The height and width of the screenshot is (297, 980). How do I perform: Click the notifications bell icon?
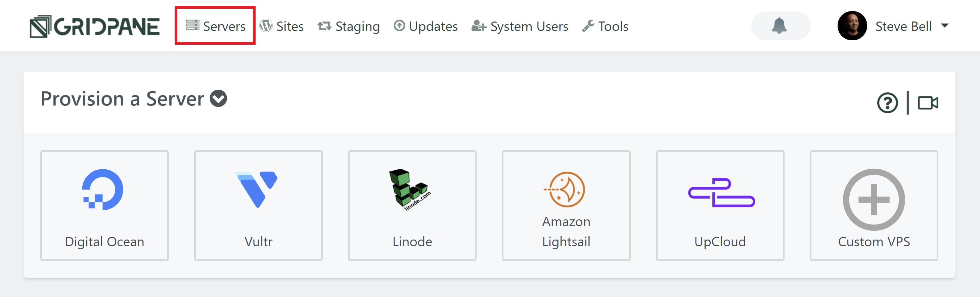(780, 26)
